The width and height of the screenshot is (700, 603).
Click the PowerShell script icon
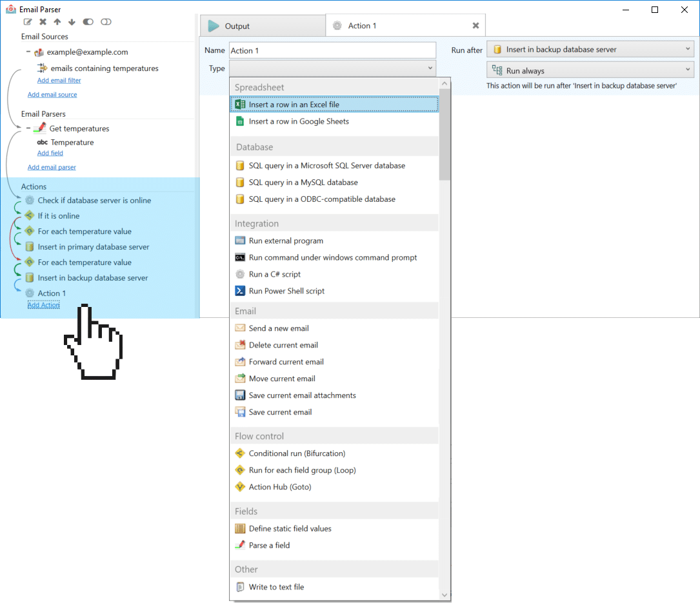coord(240,291)
